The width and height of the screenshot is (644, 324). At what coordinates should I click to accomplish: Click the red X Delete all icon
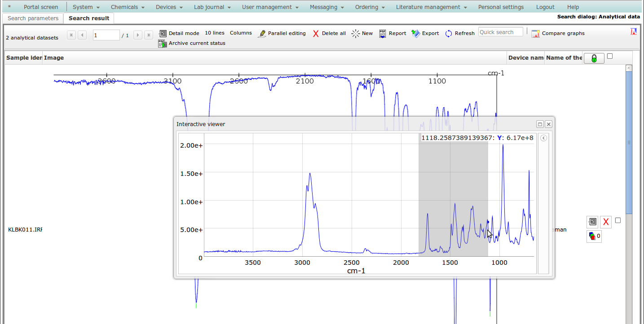pos(316,34)
